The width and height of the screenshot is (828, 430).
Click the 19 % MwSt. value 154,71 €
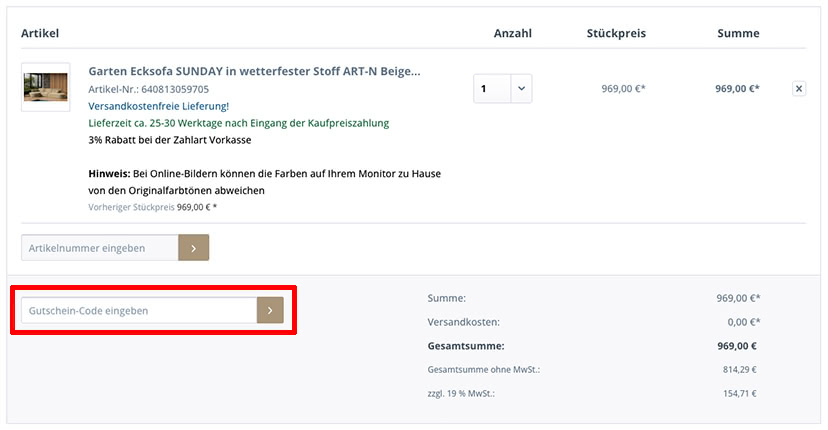click(739, 394)
